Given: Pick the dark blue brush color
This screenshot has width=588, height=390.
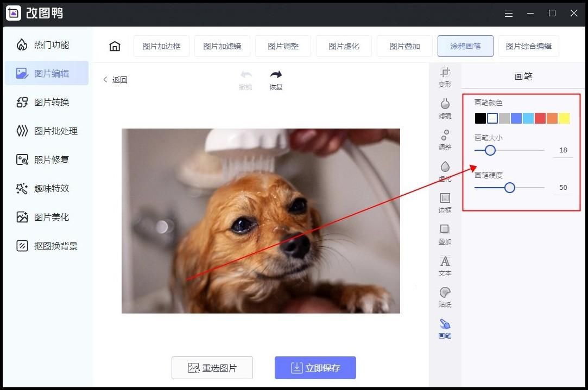Looking at the screenshot, I should 516,118.
